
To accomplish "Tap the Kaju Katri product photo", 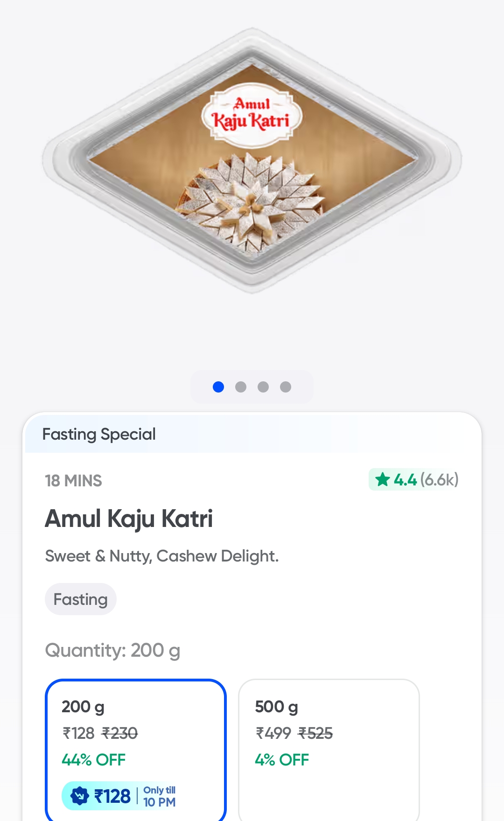I will coord(252,196).
